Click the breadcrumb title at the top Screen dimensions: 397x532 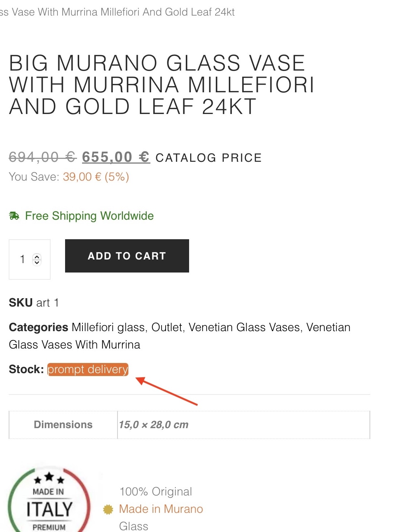tap(117, 12)
